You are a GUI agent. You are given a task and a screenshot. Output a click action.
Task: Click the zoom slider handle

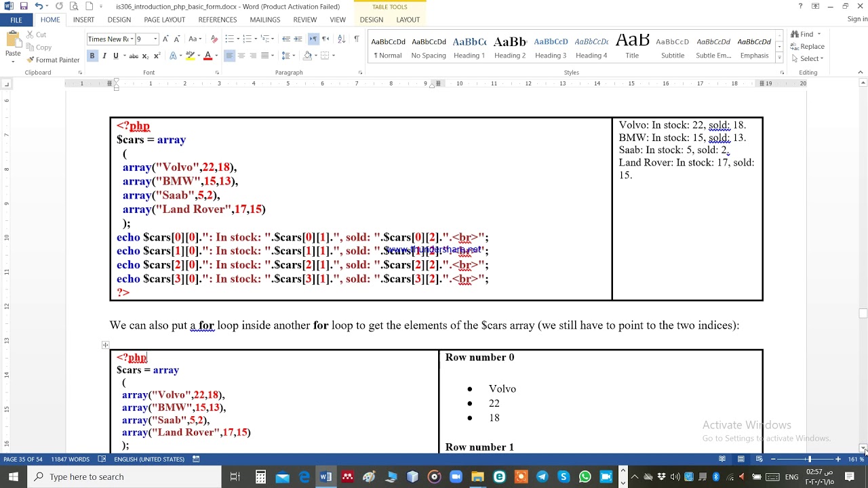(x=809, y=459)
